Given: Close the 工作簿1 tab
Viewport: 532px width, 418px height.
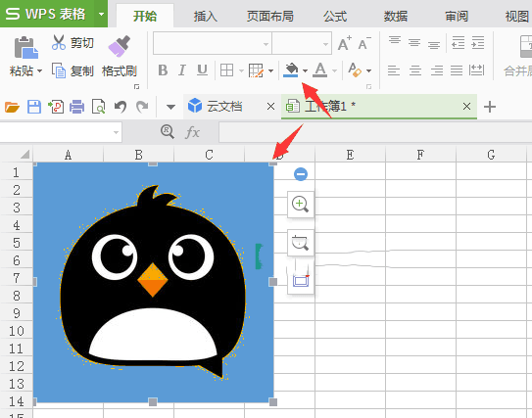Looking at the screenshot, I should pyautogui.click(x=467, y=107).
